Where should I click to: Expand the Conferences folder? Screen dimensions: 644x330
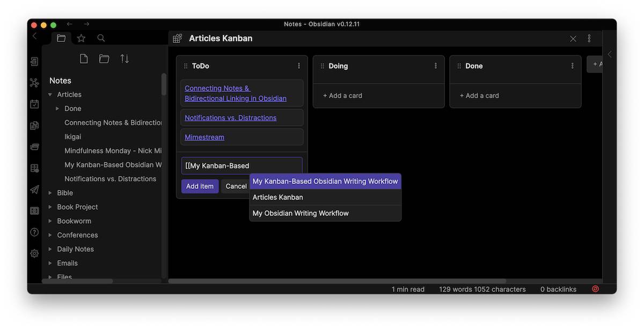point(50,235)
